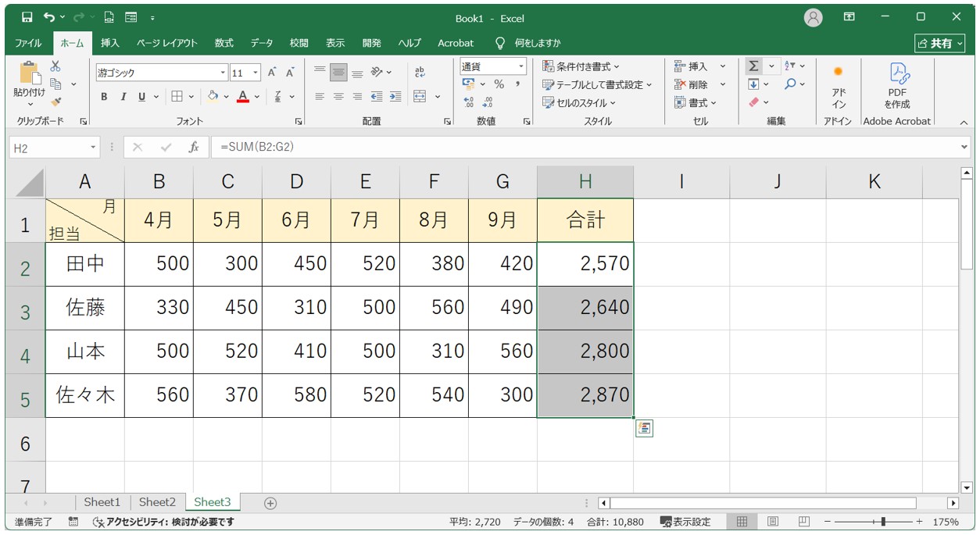Image resolution: width=980 pixels, height=535 pixels.
Task: Increase font size with large A
Action: [x=272, y=73]
